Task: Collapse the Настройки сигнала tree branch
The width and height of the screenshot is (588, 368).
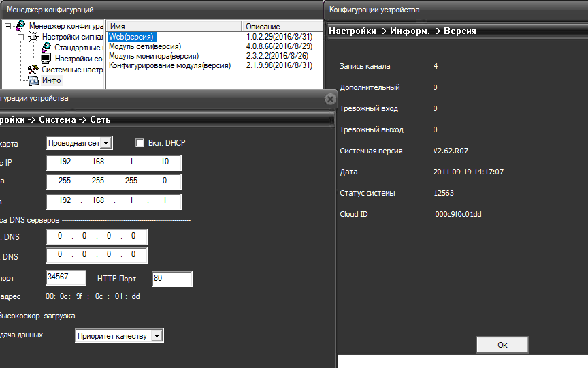Action: pyautogui.click(x=20, y=37)
